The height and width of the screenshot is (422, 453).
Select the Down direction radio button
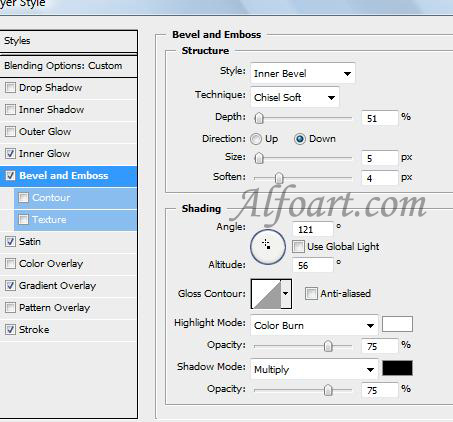[x=300, y=139]
